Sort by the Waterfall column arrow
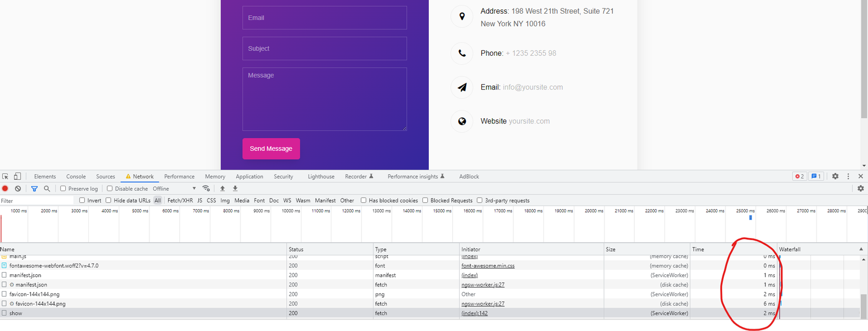The image size is (868, 331). (x=861, y=249)
